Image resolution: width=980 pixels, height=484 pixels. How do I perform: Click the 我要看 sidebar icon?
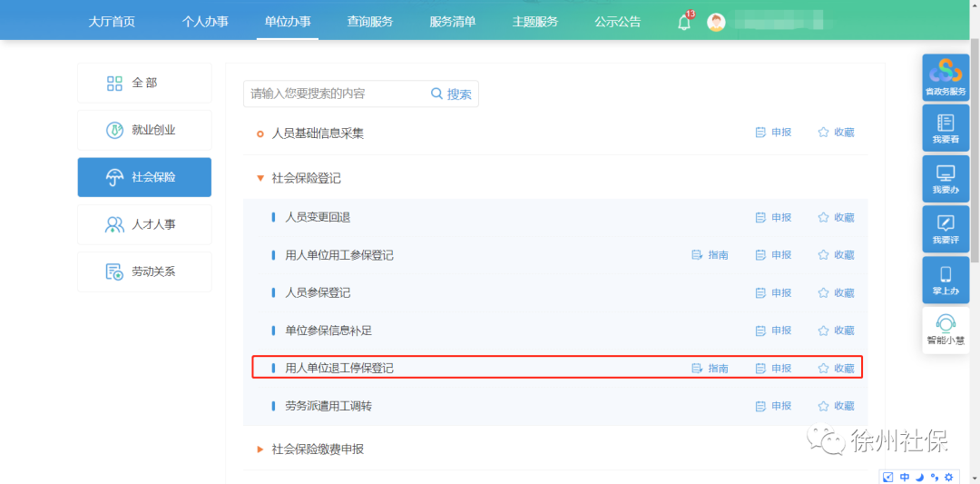tap(946, 128)
